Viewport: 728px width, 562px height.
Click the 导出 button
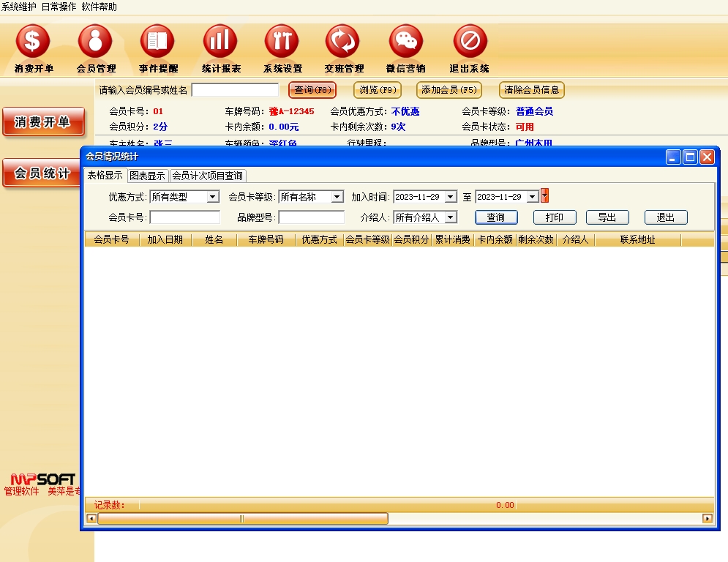tap(607, 217)
